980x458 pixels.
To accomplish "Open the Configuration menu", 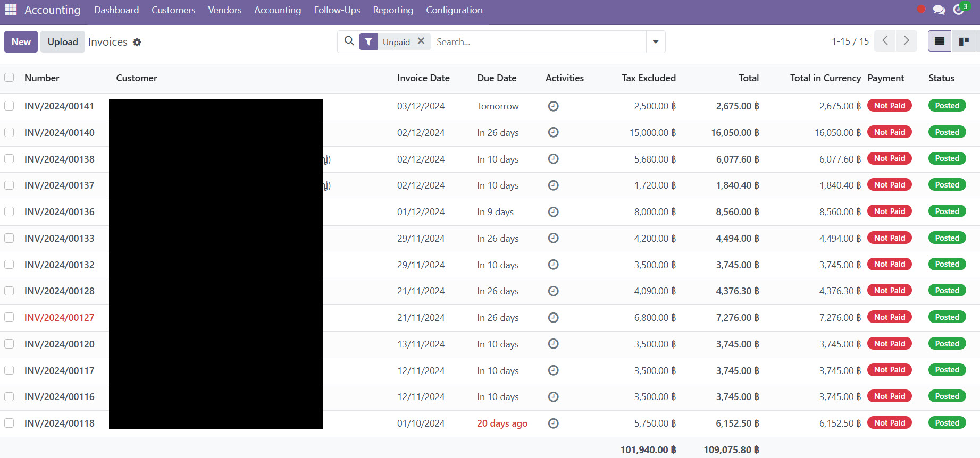I will (x=454, y=10).
